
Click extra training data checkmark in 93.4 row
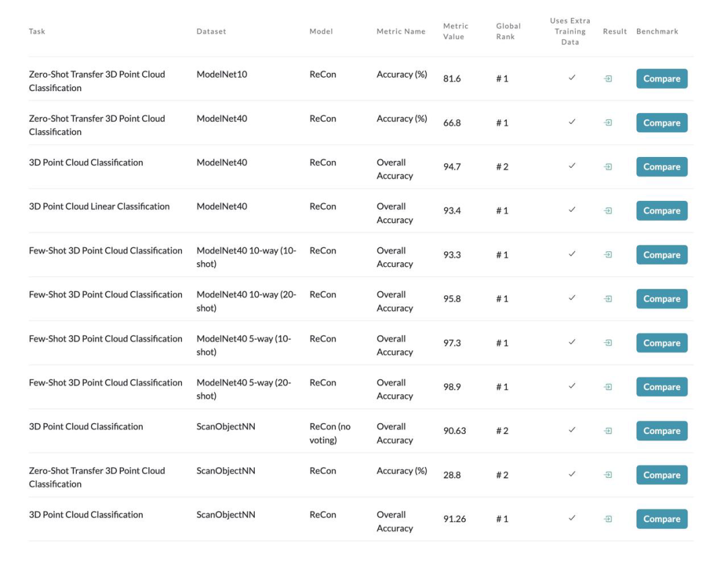point(572,210)
